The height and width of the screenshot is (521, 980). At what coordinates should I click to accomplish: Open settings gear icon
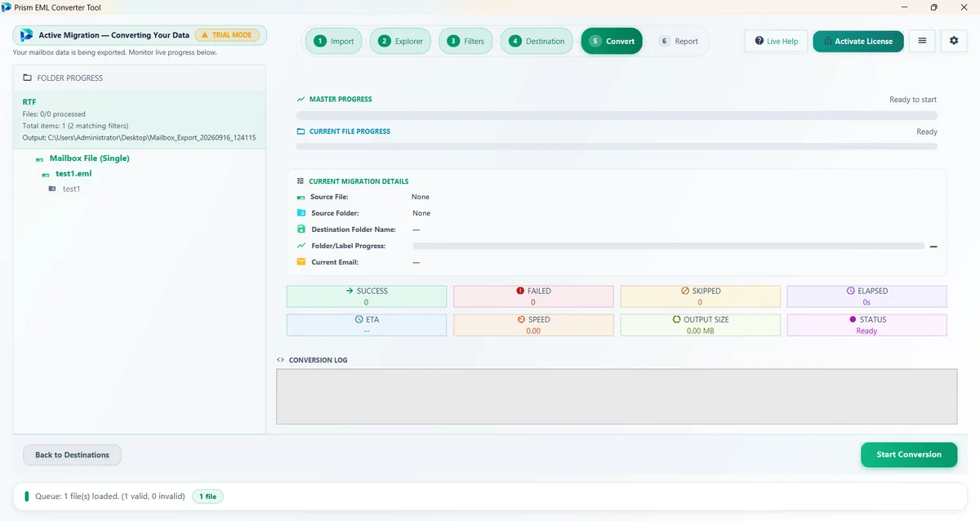(954, 41)
